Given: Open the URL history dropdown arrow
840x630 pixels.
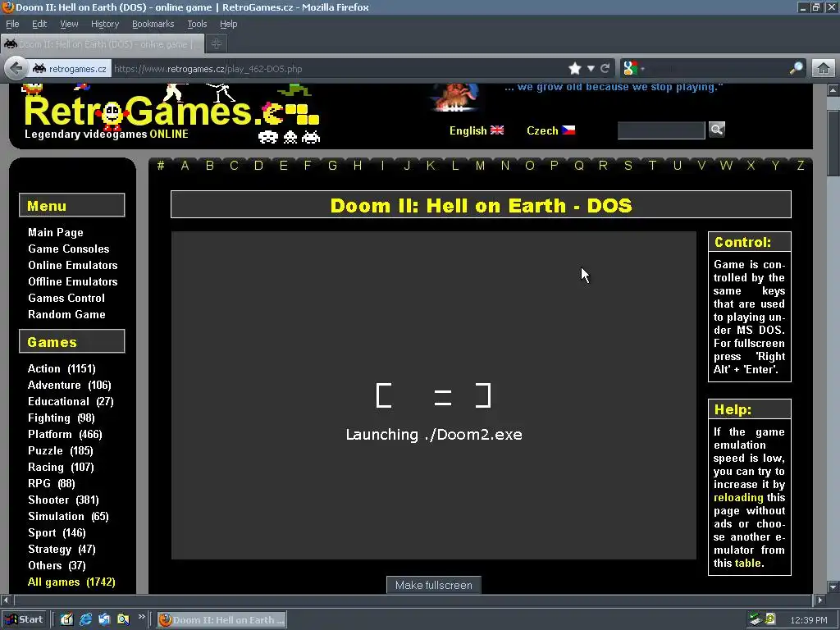Looking at the screenshot, I should [591, 69].
